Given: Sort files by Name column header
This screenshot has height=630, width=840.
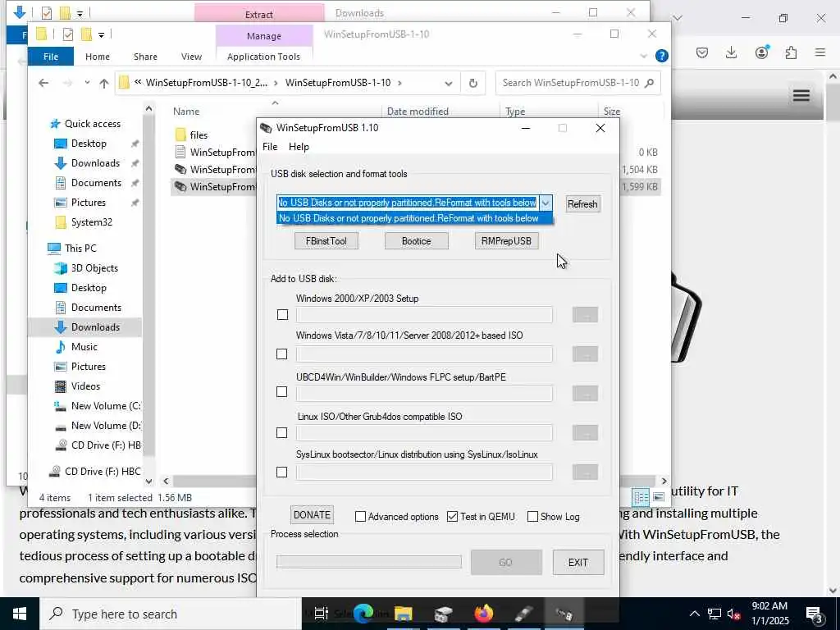Looking at the screenshot, I should 186,112.
